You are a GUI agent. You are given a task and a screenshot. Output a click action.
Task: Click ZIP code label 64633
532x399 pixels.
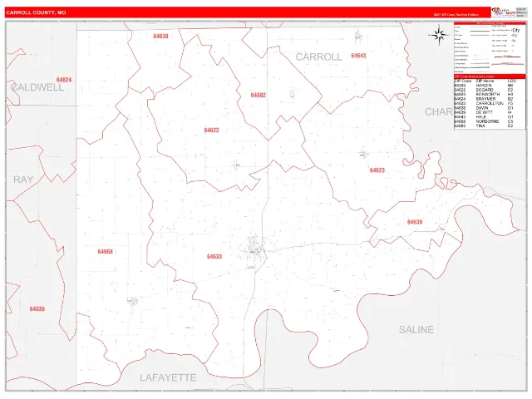[214, 257]
